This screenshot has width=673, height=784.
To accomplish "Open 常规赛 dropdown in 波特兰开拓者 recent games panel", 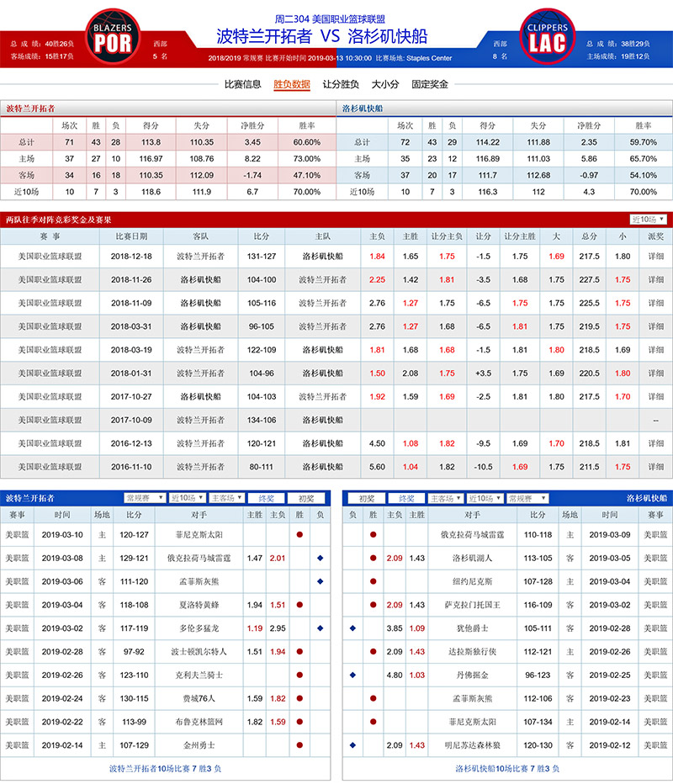I will tap(145, 498).
